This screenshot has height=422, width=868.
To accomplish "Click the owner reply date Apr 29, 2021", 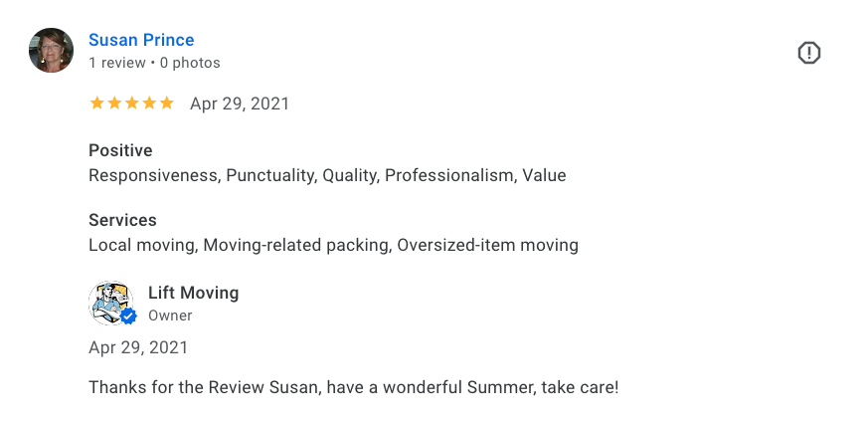I will pos(138,347).
